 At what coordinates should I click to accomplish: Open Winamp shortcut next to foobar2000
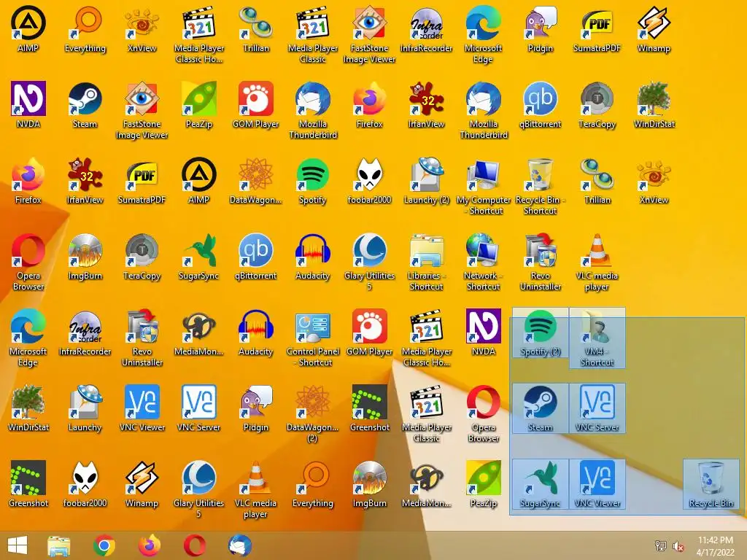(x=142, y=485)
